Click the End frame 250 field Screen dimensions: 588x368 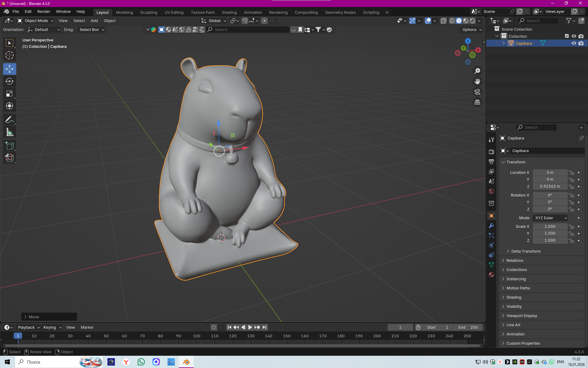pyautogui.click(x=468, y=328)
